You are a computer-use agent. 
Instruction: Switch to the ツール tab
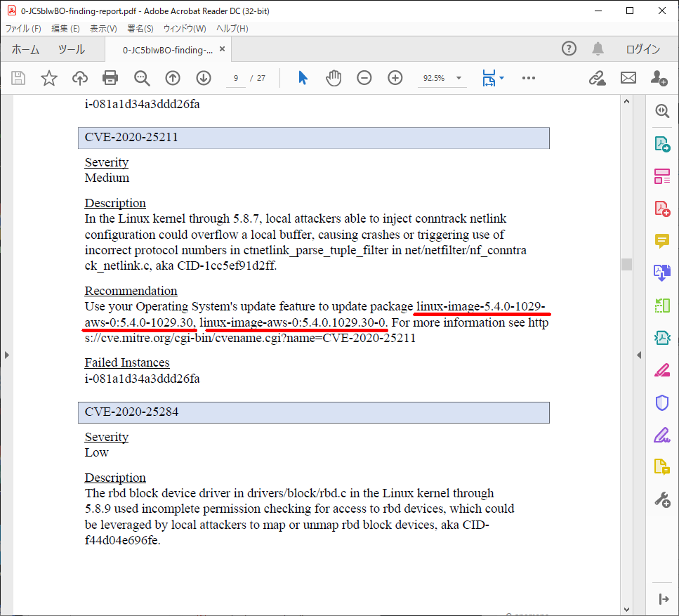[x=71, y=49]
